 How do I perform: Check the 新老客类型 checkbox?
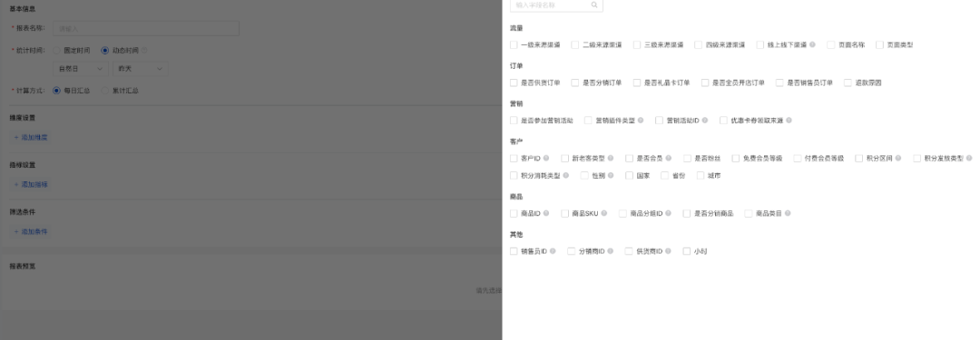(x=565, y=158)
